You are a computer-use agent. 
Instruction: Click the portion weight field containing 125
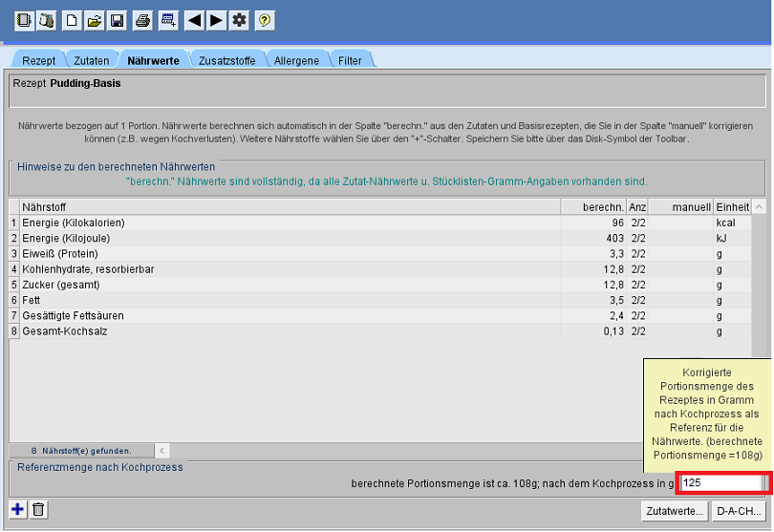pyautogui.click(x=721, y=483)
